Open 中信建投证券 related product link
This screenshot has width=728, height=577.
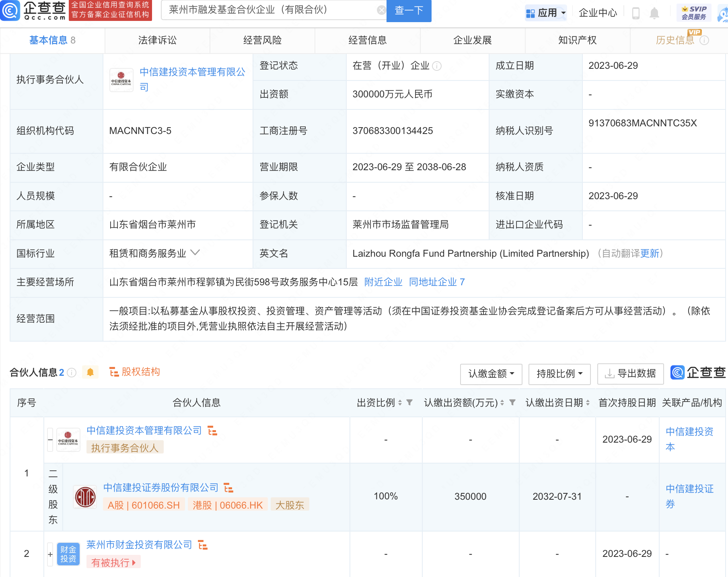point(689,497)
